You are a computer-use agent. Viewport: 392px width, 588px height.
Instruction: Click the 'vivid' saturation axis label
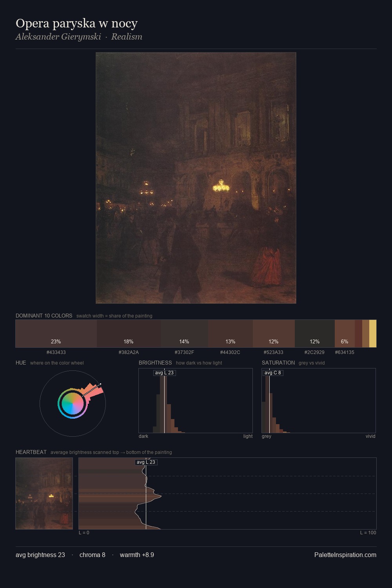click(x=370, y=436)
